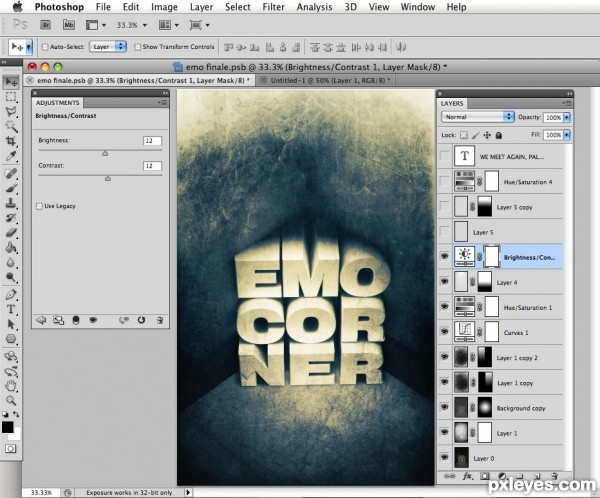Image resolution: width=600 pixels, height=498 pixels.
Task: Hide the Brightness/Contrast layer
Action: [x=444, y=256]
